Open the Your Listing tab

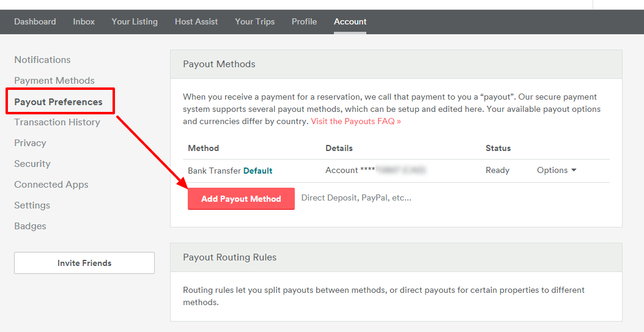pyautogui.click(x=135, y=21)
